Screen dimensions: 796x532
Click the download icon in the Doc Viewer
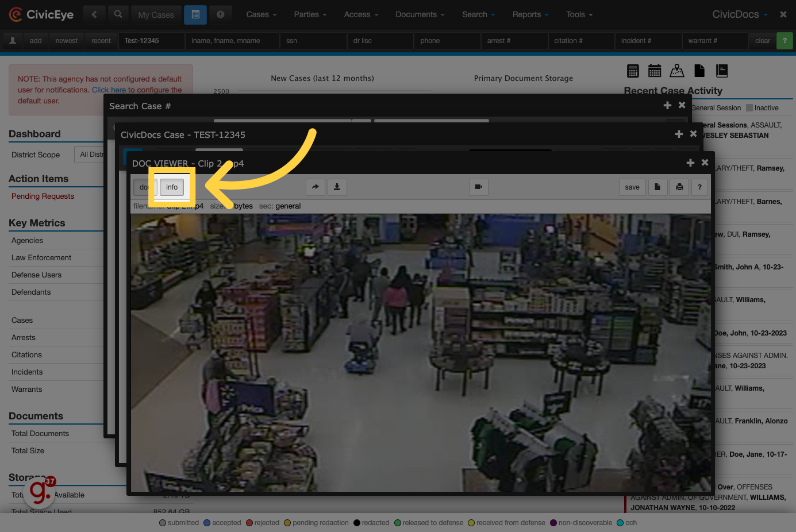click(x=337, y=187)
